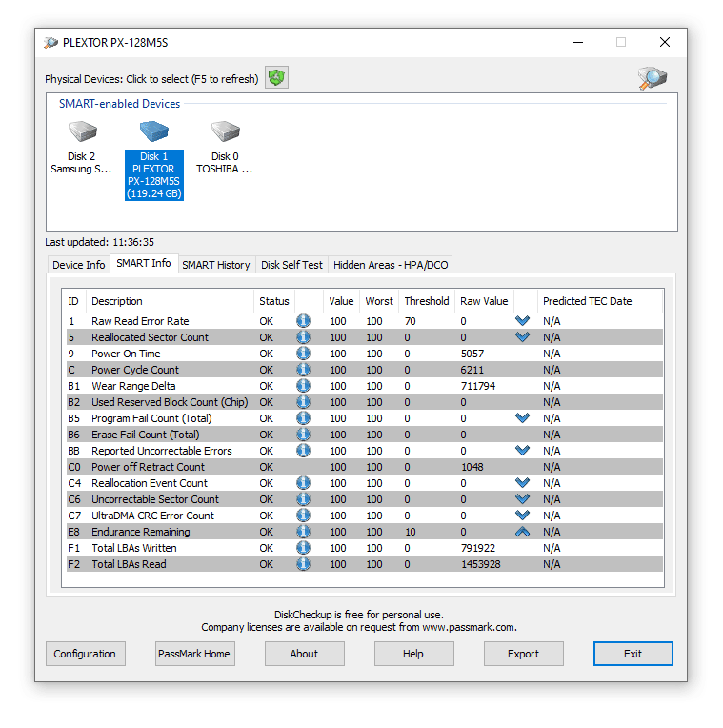Screen dimensions: 723x728
Task: Click the About button
Action: (x=305, y=654)
